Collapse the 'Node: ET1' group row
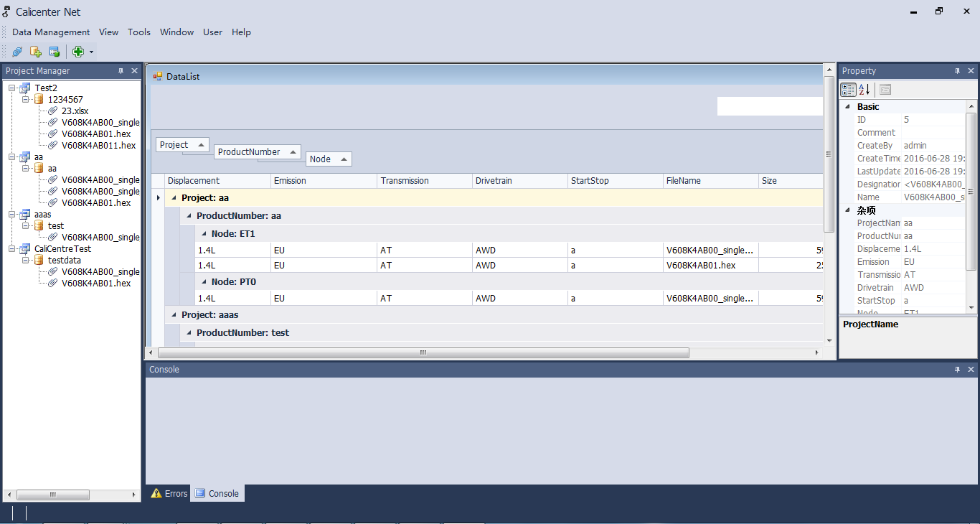 point(204,234)
